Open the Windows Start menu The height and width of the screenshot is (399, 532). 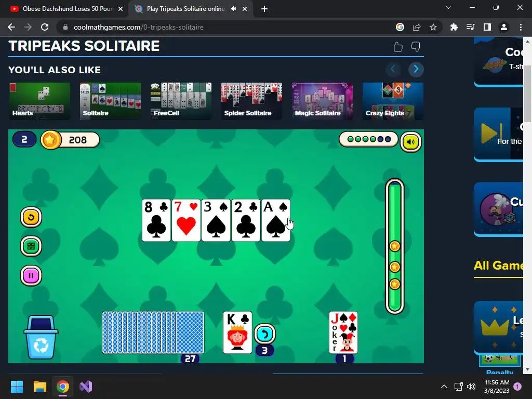(17, 387)
